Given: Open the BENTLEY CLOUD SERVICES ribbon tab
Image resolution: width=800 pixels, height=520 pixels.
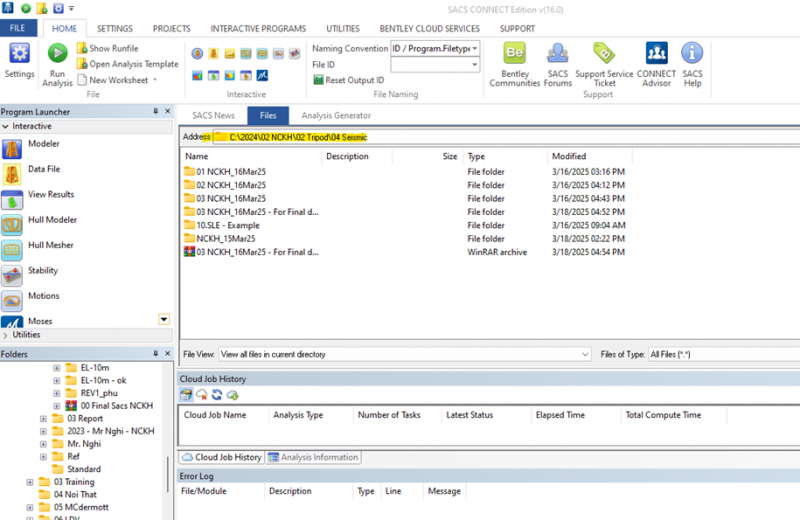Looking at the screenshot, I should (430, 29).
